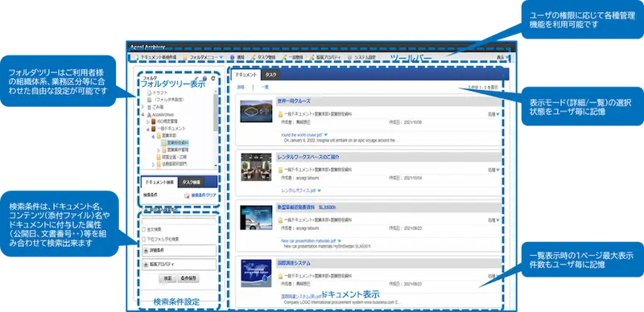Open the 国際調達システム thumbnail
Image resolution: width=644 pixels, height=312 pixels.
click(x=256, y=273)
